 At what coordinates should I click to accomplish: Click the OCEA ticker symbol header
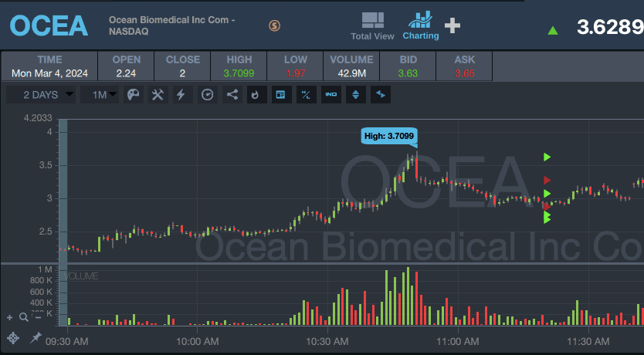pyautogui.click(x=49, y=25)
